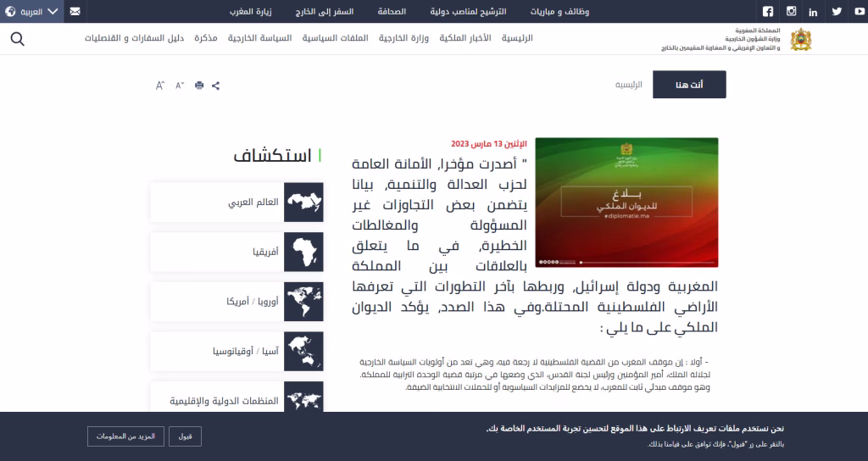Open السياسة الخارجية menu item
868x461 pixels.
coord(259,38)
